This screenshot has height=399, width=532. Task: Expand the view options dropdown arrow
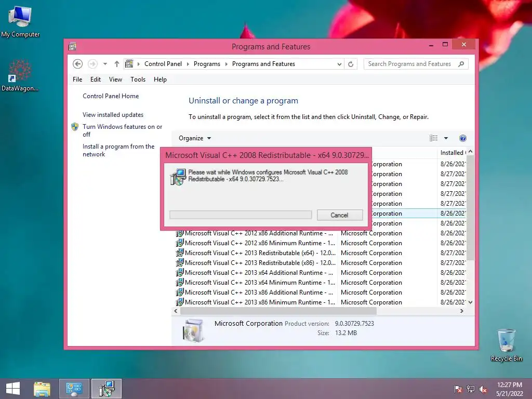(x=446, y=138)
